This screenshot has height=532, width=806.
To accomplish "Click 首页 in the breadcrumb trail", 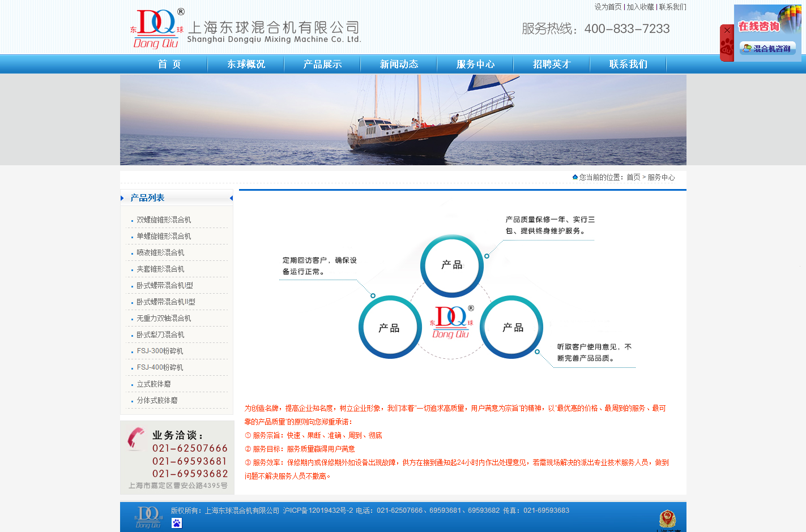I will pyautogui.click(x=633, y=177).
